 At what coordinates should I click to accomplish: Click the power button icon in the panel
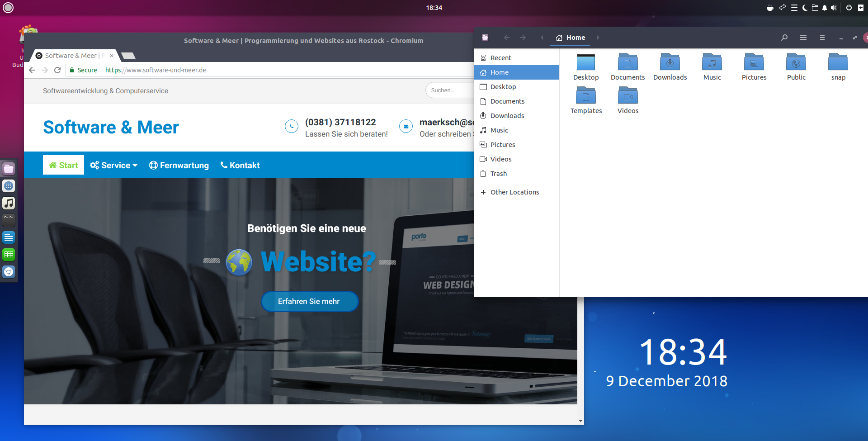(849, 8)
